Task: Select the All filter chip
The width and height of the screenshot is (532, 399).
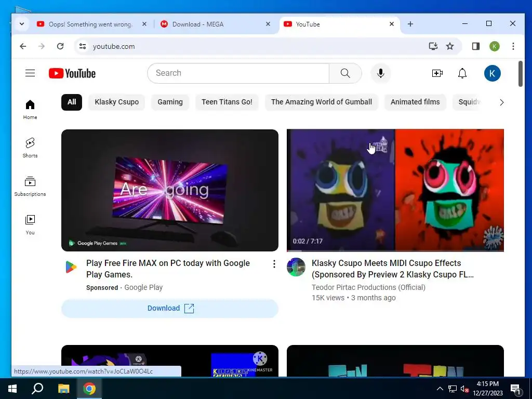Action: (x=72, y=102)
